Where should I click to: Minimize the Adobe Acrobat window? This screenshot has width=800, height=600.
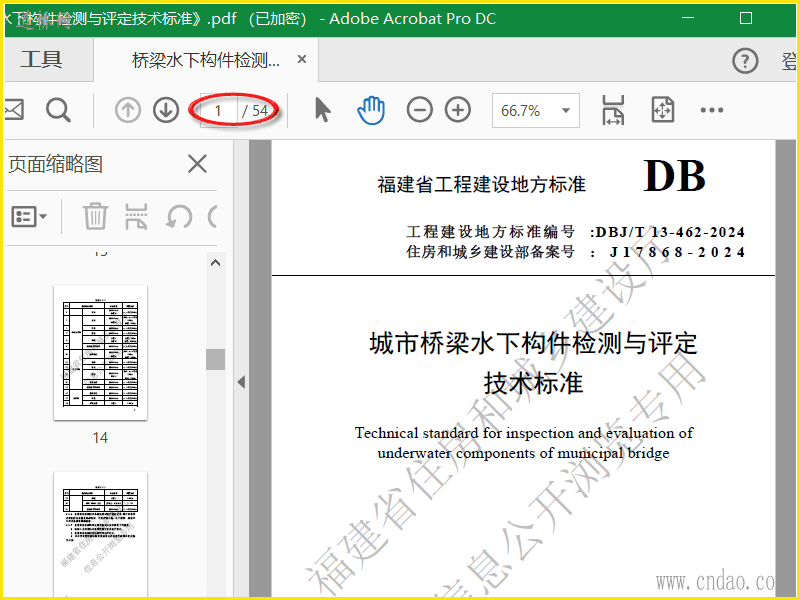click(x=688, y=18)
